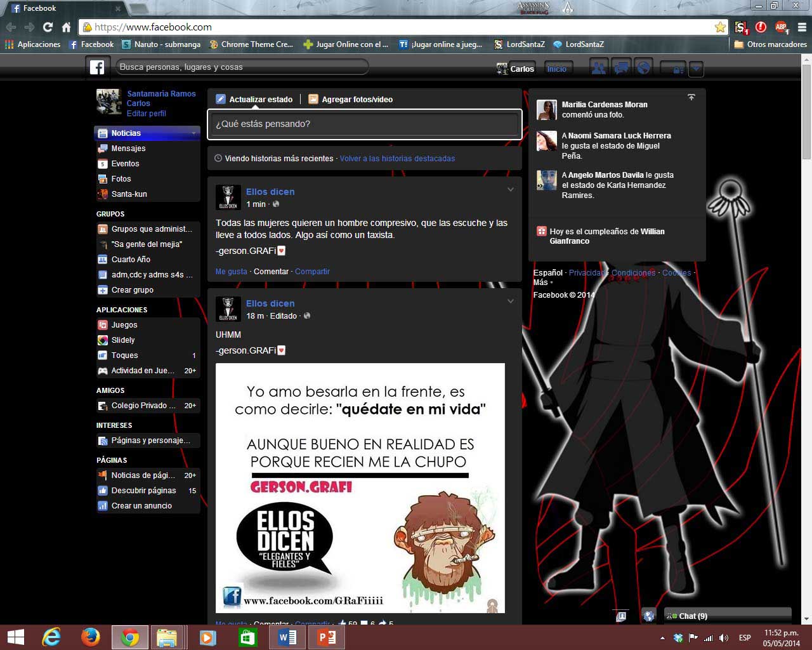Screen dimensions: 812x650
Task: Open Páginas y personajes interests
Action: [147, 441]
